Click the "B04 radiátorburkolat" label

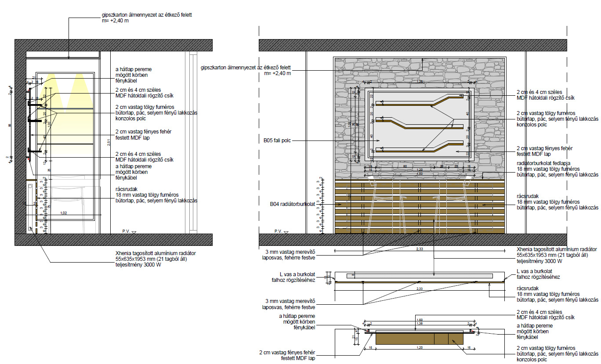pyautogui.click(x=291, y=204)
